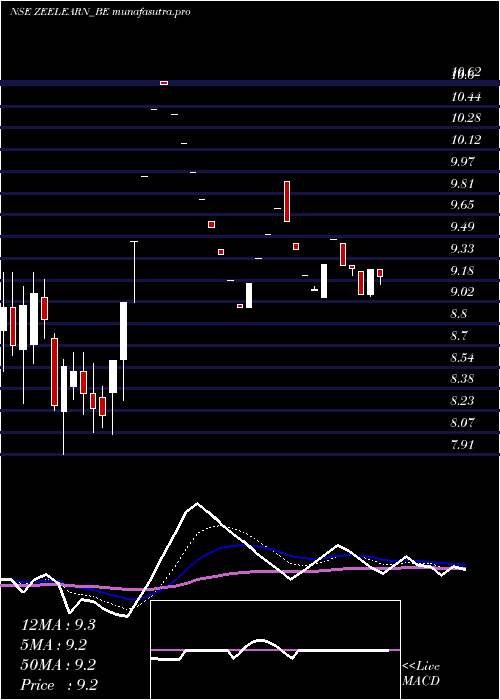Viewport: 500px width, 700px height.
Task: Click the tall white candle spanning 8.5 to 9.0
Action: 124,331
